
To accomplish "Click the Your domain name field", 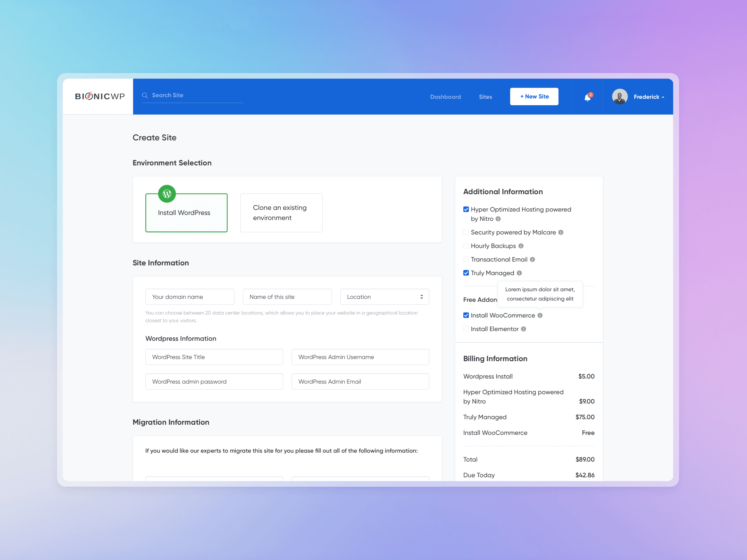I will [x=189, y=297].
